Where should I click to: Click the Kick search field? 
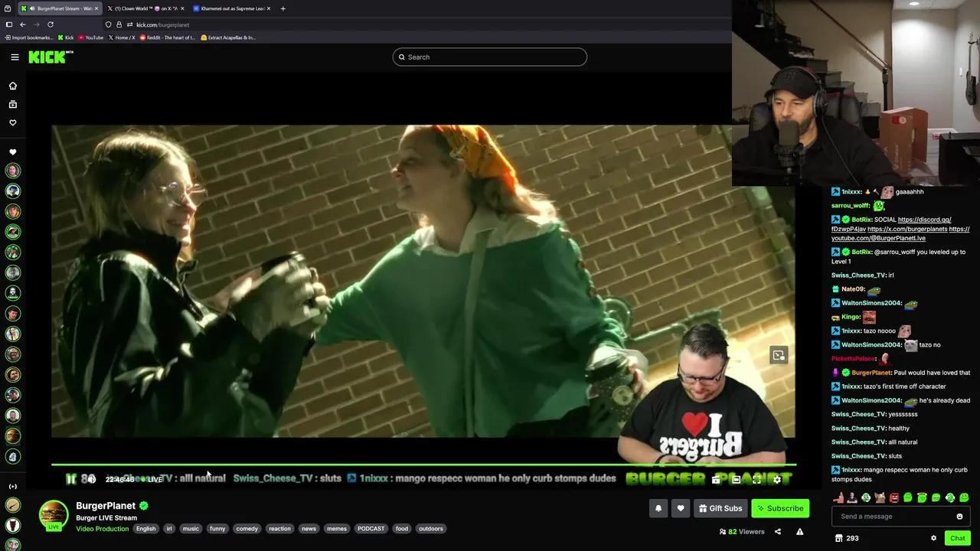(490, 57)
